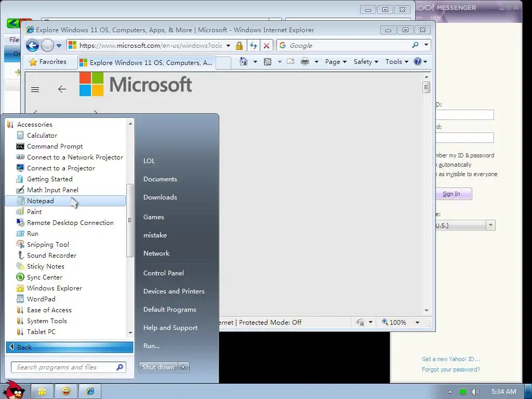Click Search programs and files field

click(x=69, y=367)
